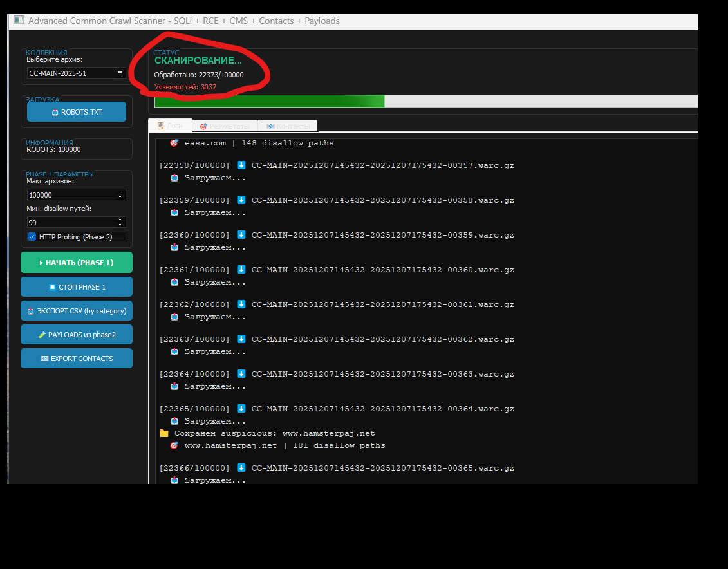Click the EXPORT CONTACTS button
Screen dimensions: 728x569
(x=77, y=359)
